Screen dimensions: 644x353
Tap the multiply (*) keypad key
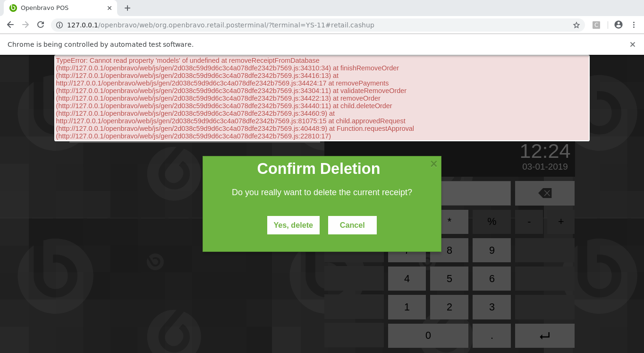[449, 222]
